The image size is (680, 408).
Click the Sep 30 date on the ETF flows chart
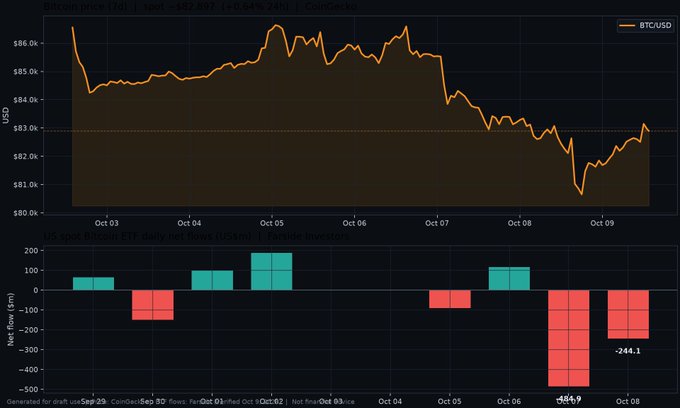click(153, 401)
